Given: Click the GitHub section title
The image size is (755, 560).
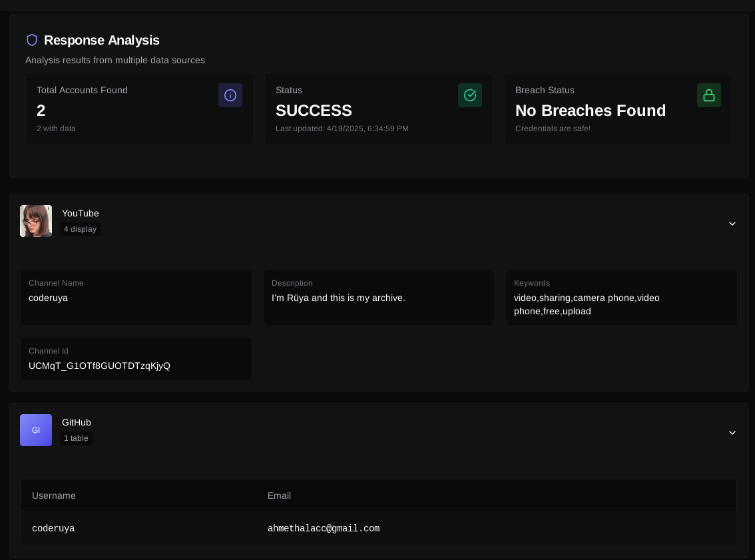Looking at the screenshot, I should tap(76, 422).
